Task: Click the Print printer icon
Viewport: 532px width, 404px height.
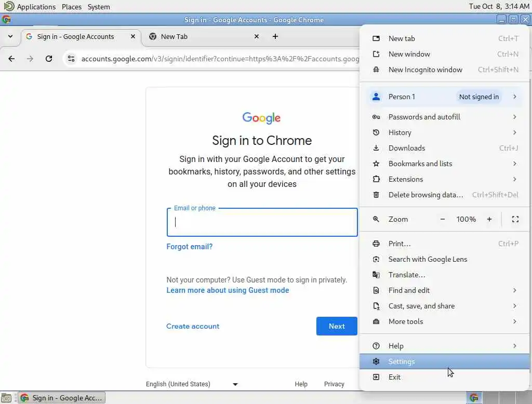Action: pos(376,244)
